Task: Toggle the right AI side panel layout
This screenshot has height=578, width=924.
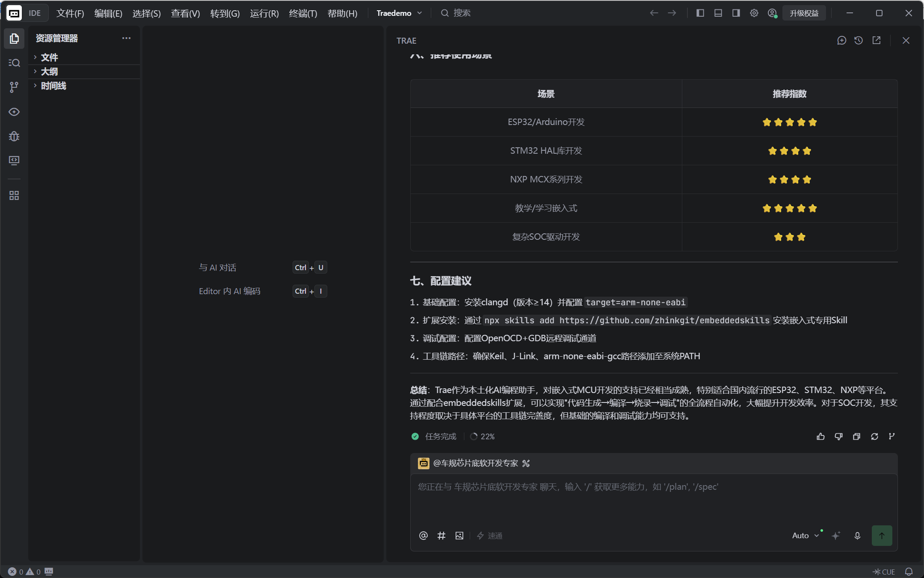Action: [x=736, y=13]
